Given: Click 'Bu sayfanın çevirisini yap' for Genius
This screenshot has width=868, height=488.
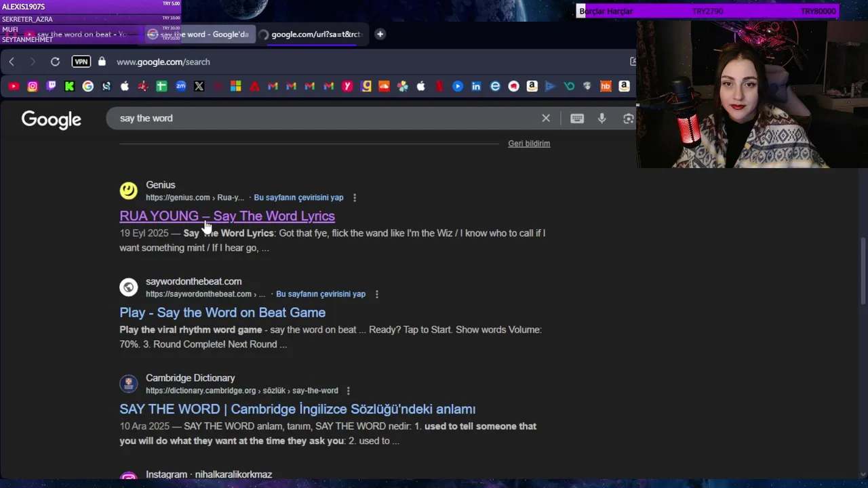Looking at the screenshot, I should [x=298, y=197].
